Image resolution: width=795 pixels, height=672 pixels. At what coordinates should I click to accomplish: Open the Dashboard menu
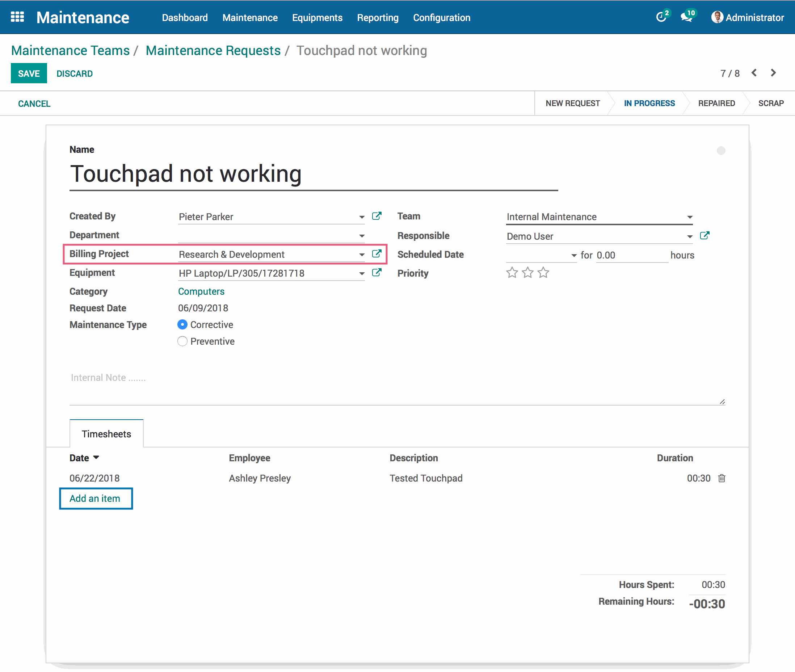click(185, 17)
